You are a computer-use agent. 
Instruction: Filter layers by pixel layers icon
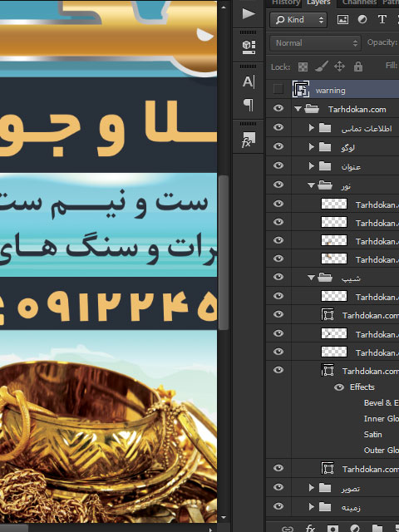pyautogui.click(x=342, y=20)
